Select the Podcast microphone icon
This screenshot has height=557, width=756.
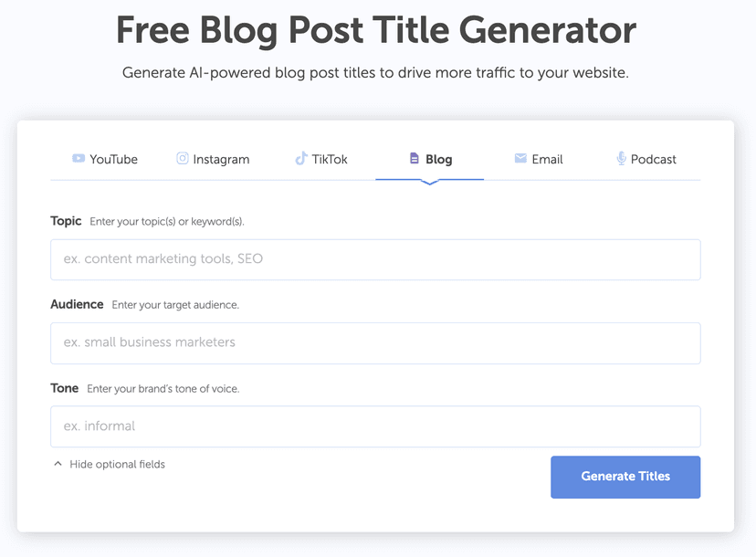point(622,158)
